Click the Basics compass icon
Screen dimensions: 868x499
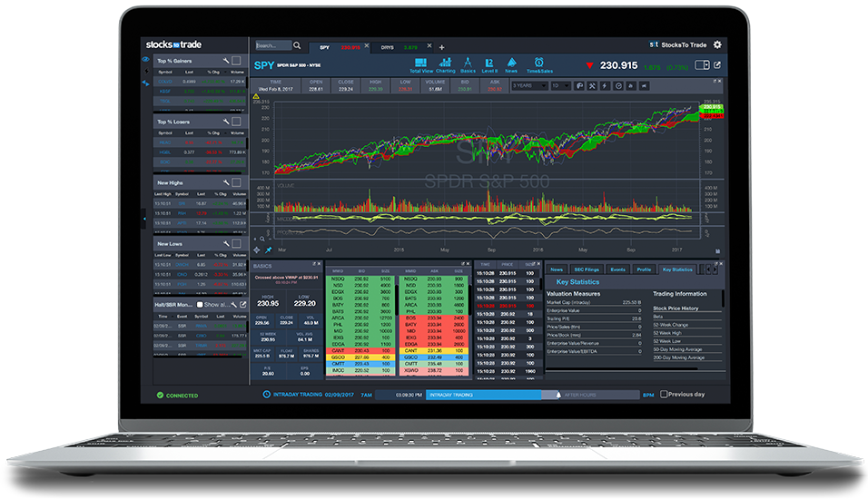click(x=469, y=64)
